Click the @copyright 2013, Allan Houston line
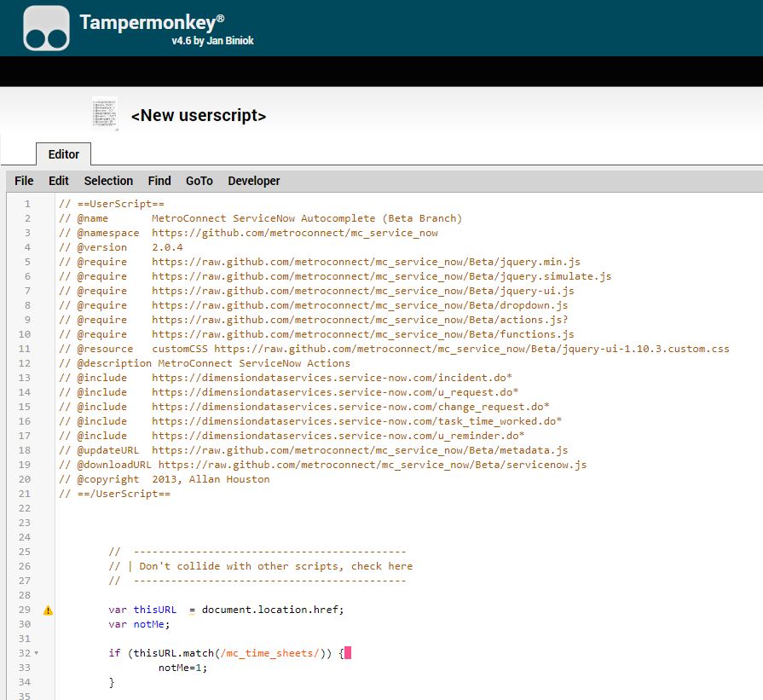Viewport: 763px width, 700px height. pyautogui.click(x=164, y=479)
